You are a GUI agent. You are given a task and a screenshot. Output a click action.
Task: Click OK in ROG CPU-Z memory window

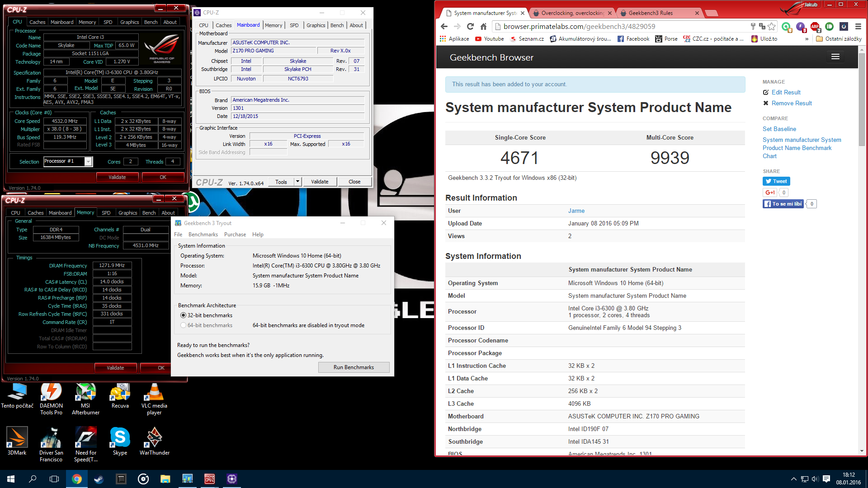point(161,368)
